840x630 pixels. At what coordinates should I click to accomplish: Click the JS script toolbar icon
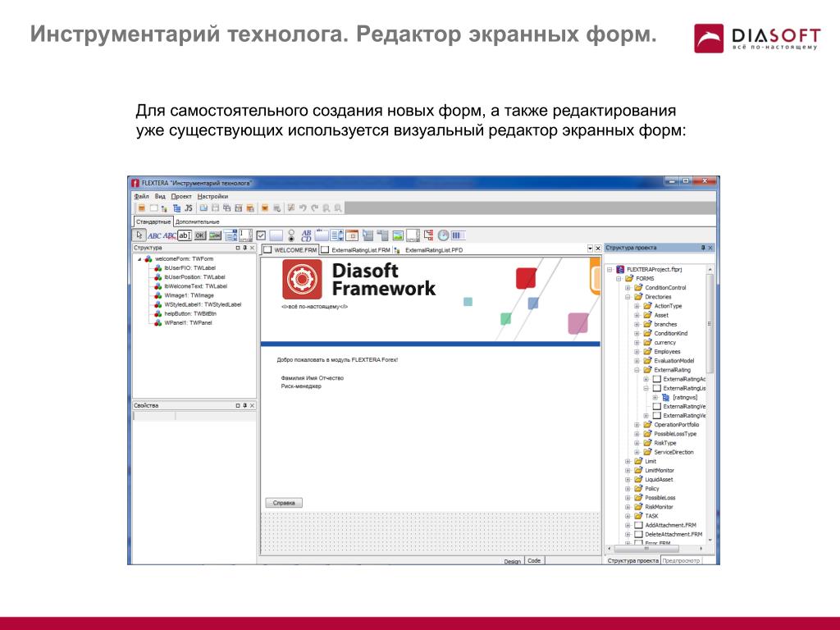pos(189,208)
